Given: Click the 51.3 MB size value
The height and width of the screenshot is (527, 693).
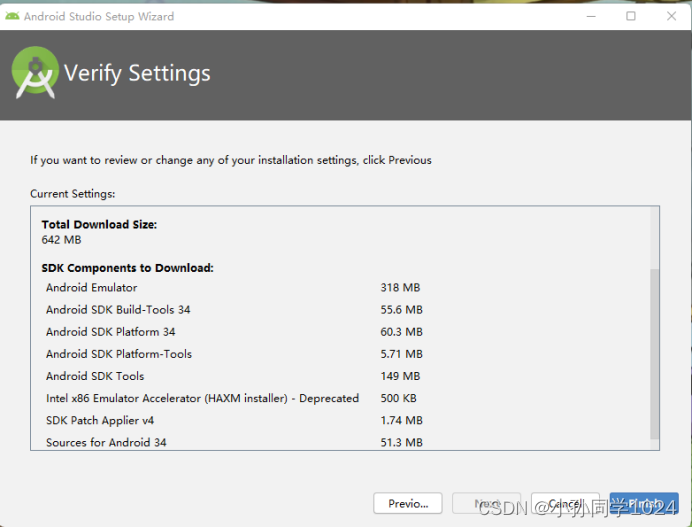Looking at the screenshot, I should [x=401, y=442].
